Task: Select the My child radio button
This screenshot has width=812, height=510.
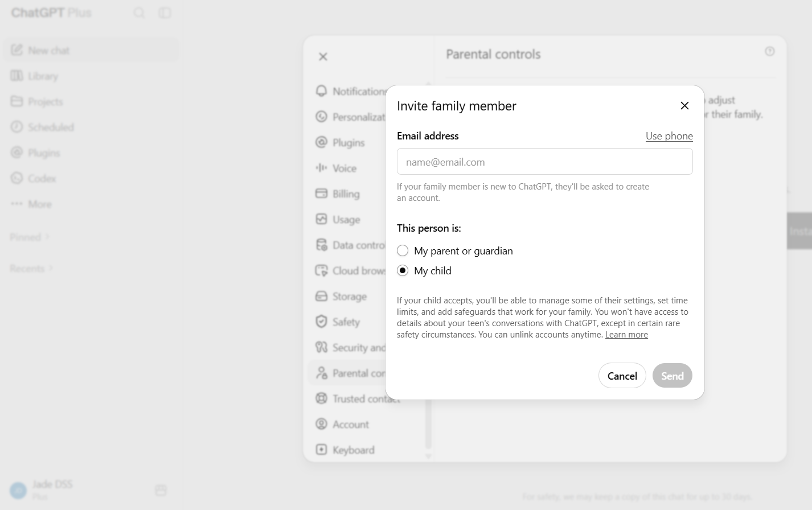Action: click(403, 270)
